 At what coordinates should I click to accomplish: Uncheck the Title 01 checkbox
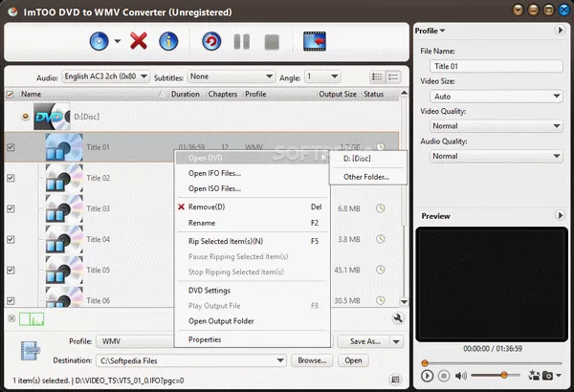click(11, 147)
